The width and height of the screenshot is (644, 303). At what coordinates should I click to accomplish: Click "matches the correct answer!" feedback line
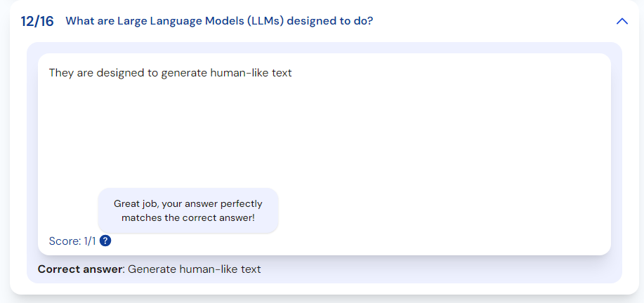point(188,217)
